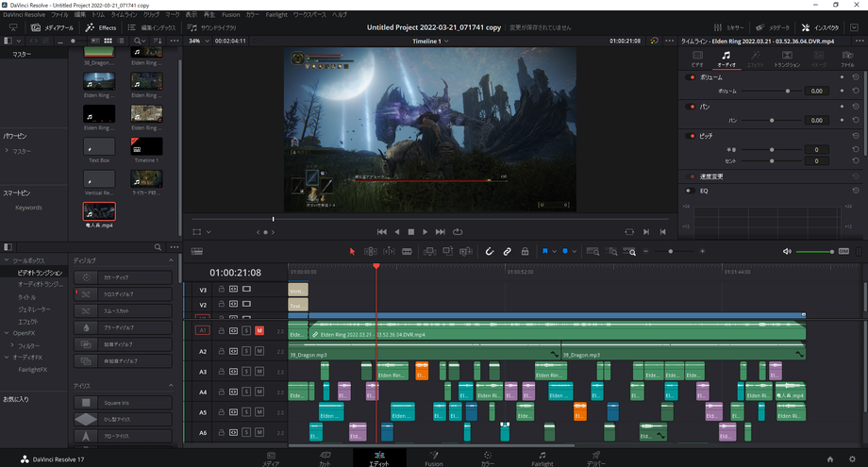The width and height of the screenshot is (868, 467).
Task: Activate the trim edit mode tool
Action: click(x=371, y=251)
